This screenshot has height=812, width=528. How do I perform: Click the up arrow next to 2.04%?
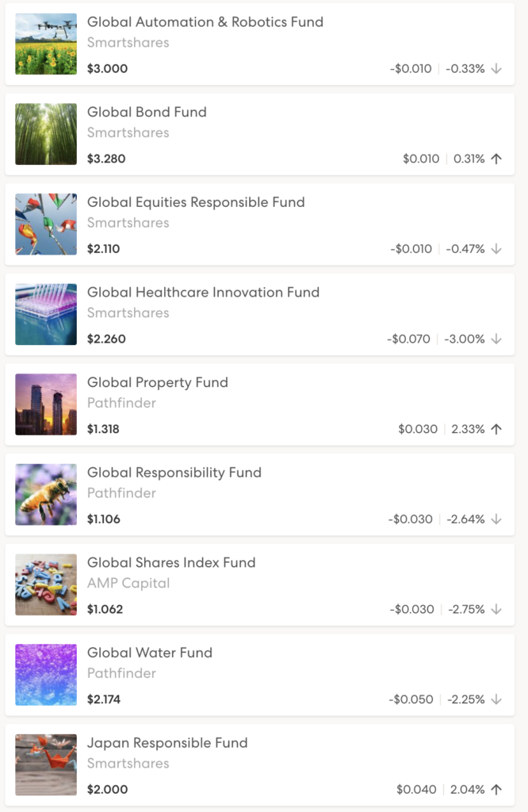click(x=496, y=789)
